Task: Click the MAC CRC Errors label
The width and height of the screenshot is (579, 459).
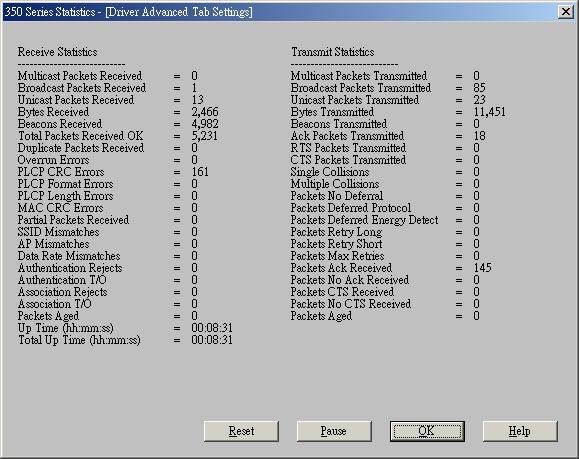Action: [x=61, y=208]
